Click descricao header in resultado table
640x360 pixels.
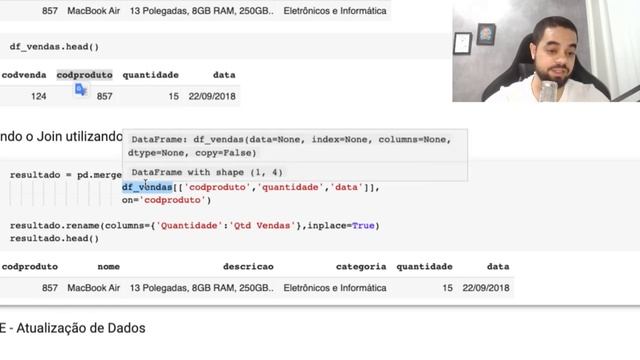(x=248, y=267)
